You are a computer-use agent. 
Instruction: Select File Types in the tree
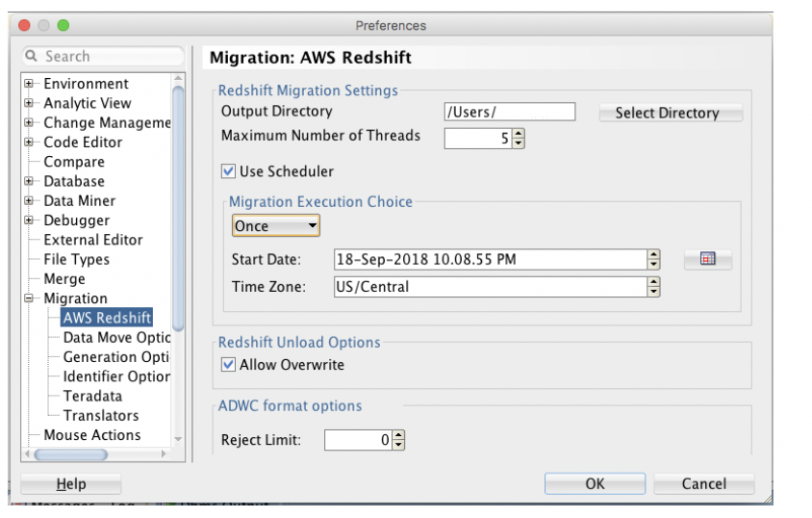[76, 259]
